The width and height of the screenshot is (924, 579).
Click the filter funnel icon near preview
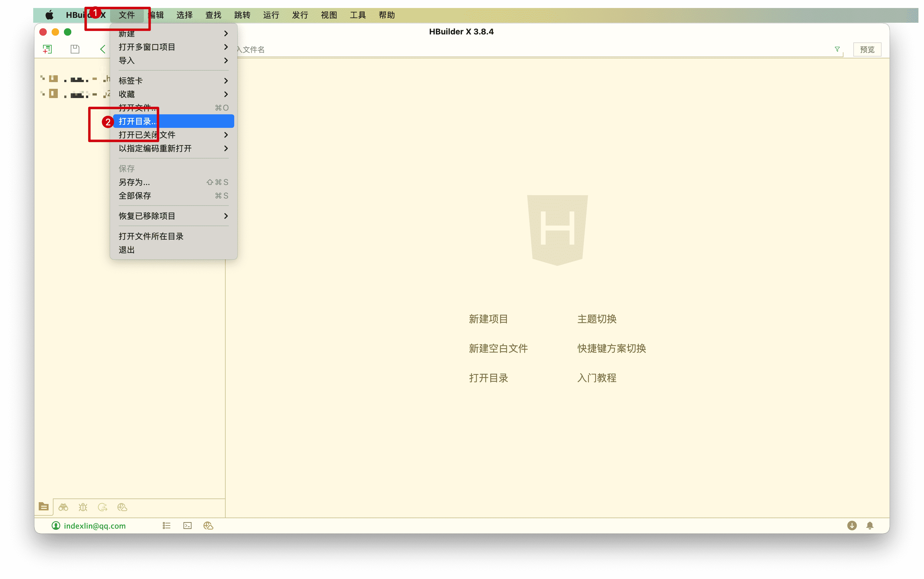click(837, 49)
